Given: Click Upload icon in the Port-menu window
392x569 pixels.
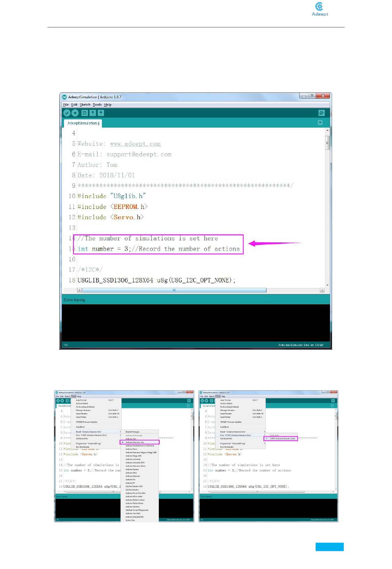Looking at the screenshot, I should (x=207, y=401).
